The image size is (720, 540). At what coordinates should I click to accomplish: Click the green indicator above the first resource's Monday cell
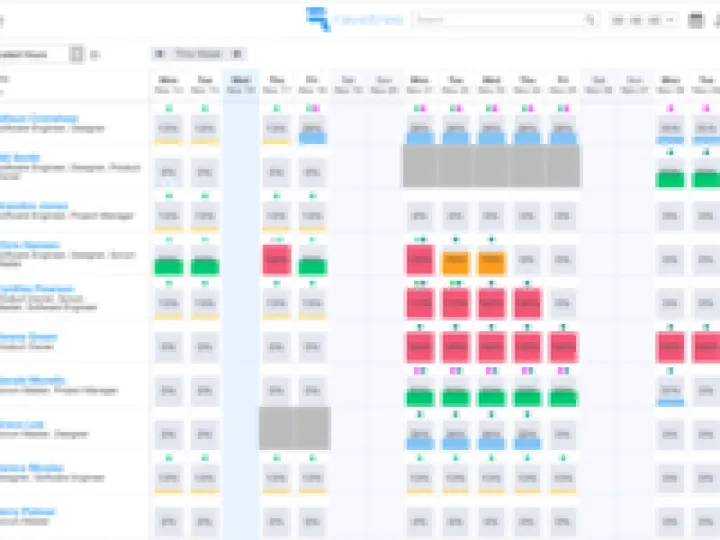[x=168, y=107]
